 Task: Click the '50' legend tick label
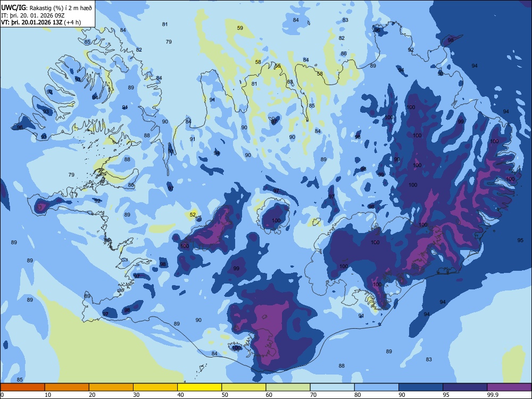tap(225, 395)
